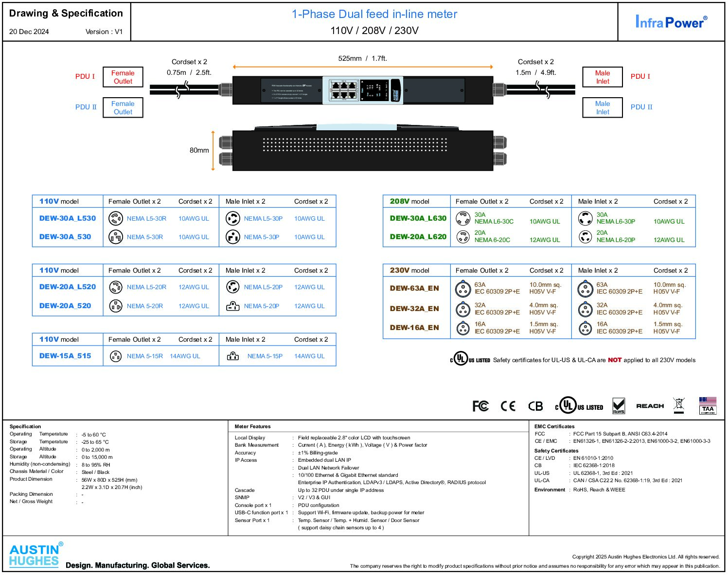The height and width of the screenshot is (575, 728).
Task: Select model DEW-30A_530
Action: 65,237
